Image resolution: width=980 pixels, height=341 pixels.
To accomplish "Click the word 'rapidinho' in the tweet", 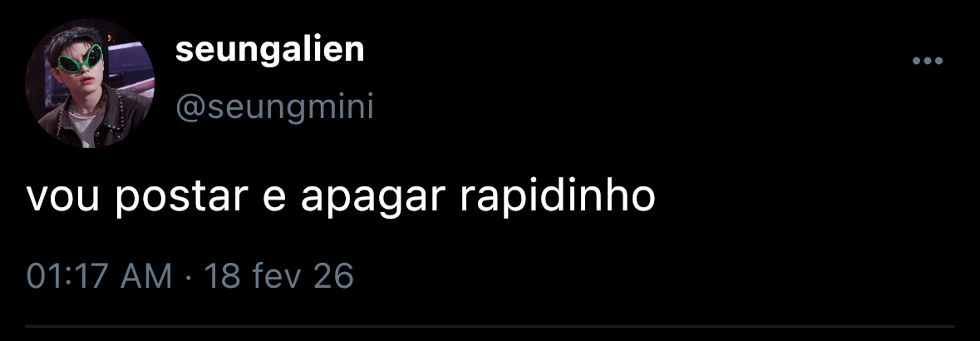I will pyautogui.click(x=557, y=197).
